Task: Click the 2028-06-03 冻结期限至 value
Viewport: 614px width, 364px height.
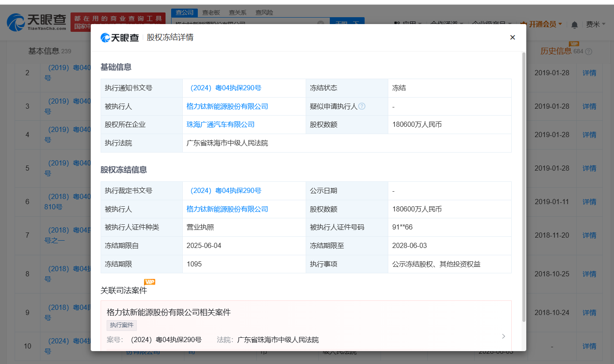Action: tap(409, 246)
